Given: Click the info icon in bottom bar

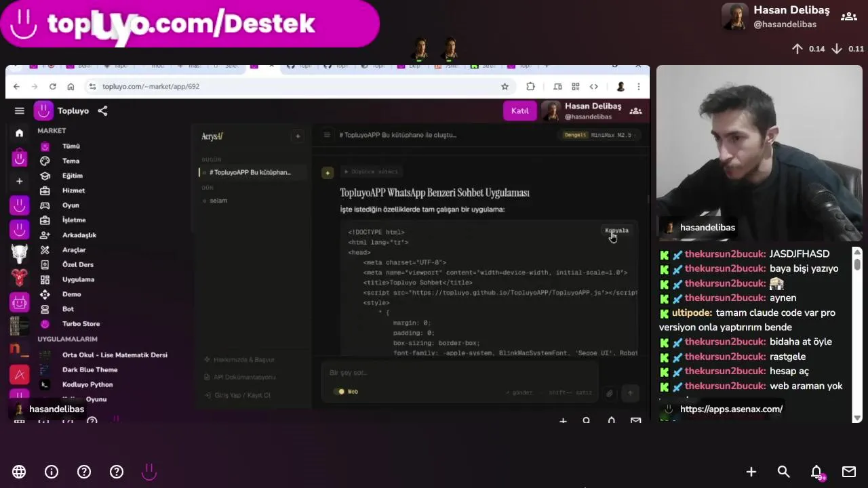Looking at the screenshot, I should [x=52, y=472].
